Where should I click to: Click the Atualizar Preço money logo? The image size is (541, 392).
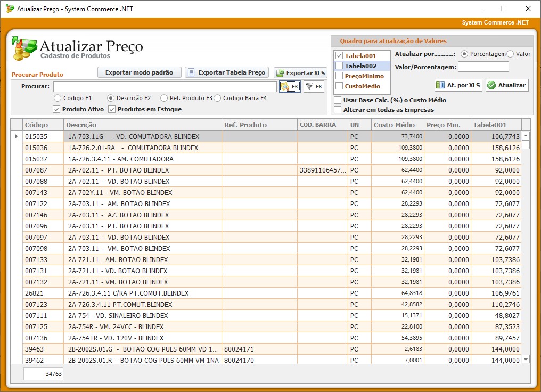point(24,48)
